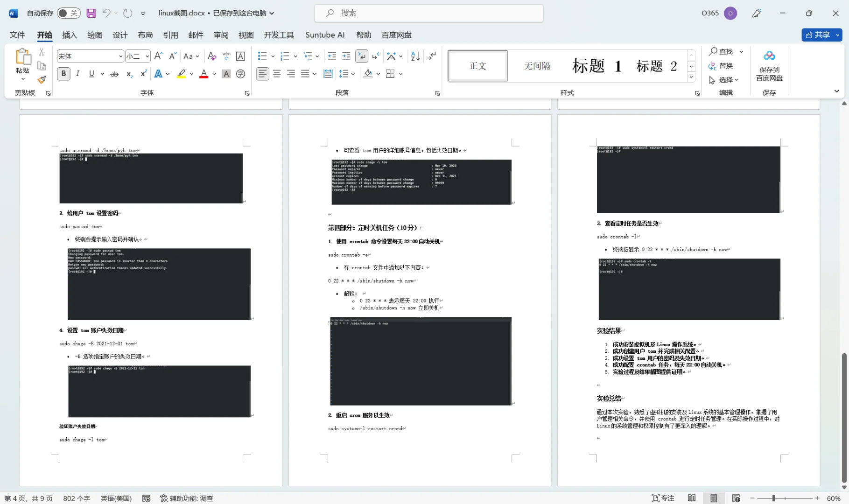Toggle the AutoSave switch on

pyautogui.click(x=69, y=13)
